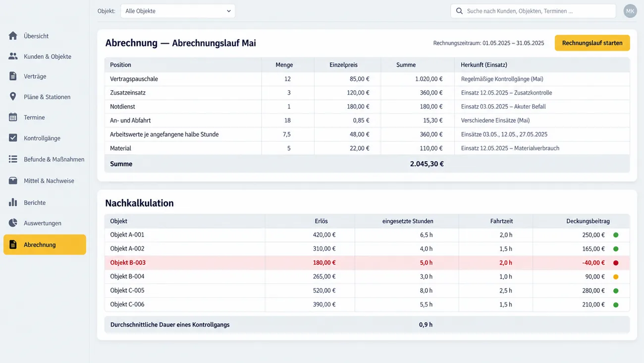This screenshot has height=363, width=644.
Task: Open the MK user avatar
Action: pos(630,11)
